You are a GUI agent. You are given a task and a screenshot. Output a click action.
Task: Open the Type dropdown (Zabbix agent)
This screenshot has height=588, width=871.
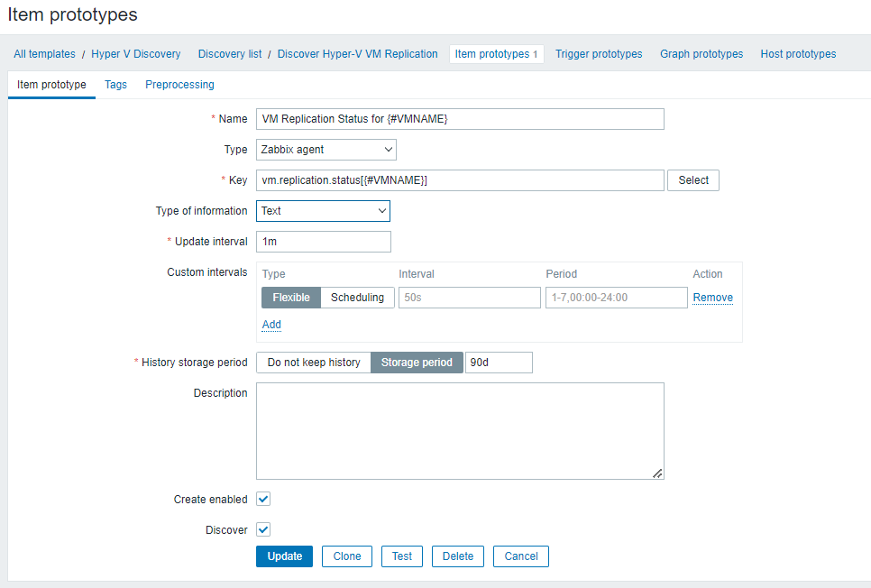pyautogui.click(x=325, y=150)
